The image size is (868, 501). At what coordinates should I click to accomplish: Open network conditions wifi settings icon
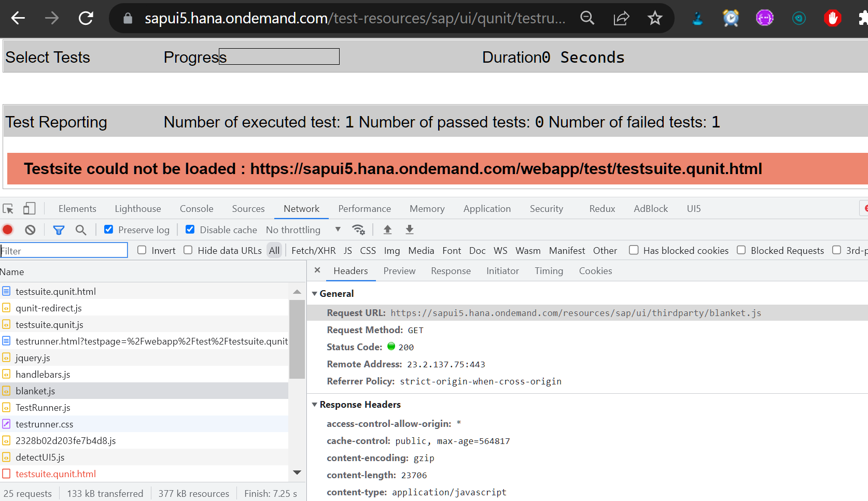point(358,230)
